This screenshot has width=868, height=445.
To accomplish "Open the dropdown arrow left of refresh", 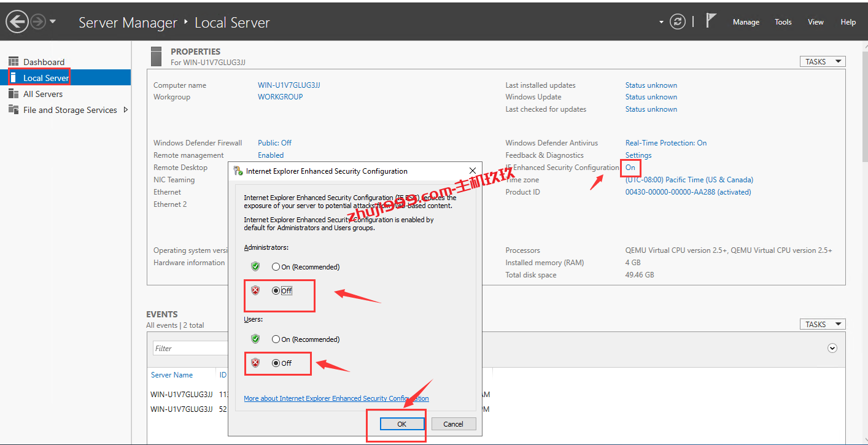I will (661, 22).
